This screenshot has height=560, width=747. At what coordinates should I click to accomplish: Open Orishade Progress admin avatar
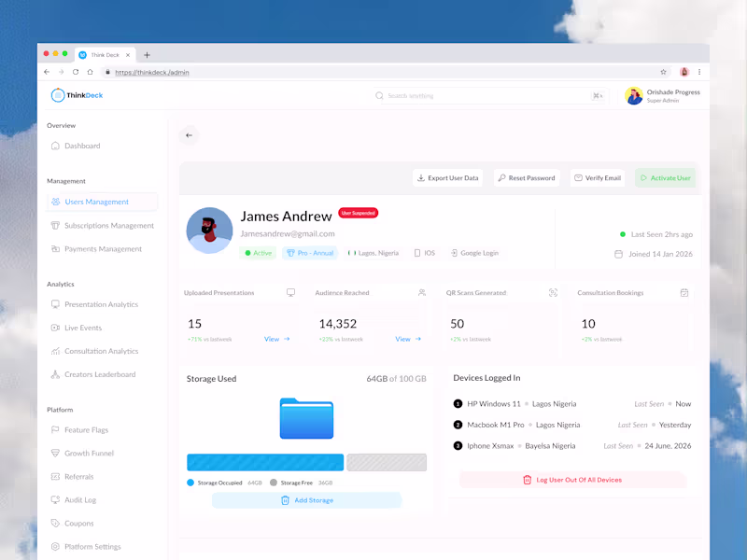[634, 96]
